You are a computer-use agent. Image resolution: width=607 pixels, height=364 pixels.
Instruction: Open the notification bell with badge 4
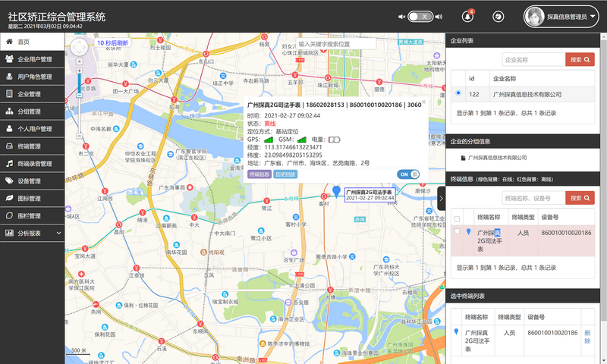(467, 16)
